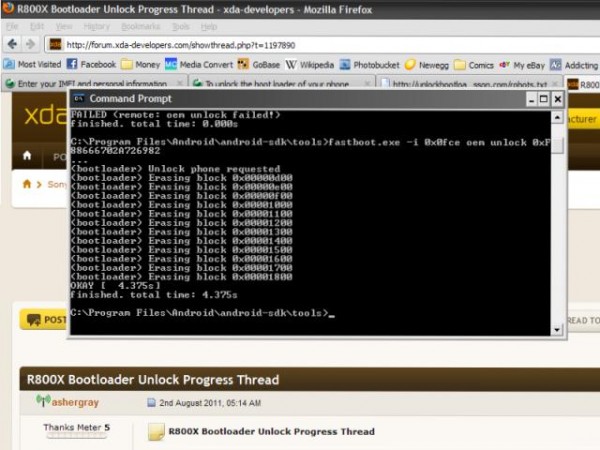
Task: Click the Command Prompt scroll down arrow
Action: click(557, 329)
